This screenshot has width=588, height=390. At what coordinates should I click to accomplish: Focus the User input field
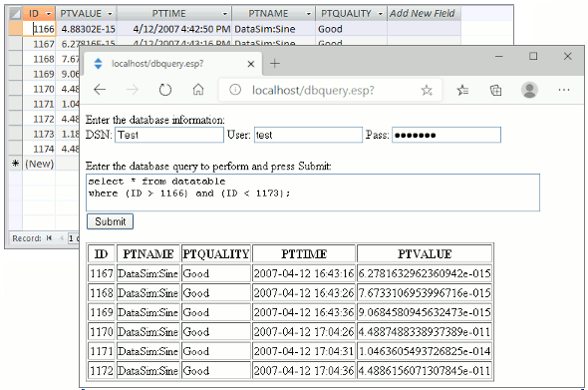308,135
